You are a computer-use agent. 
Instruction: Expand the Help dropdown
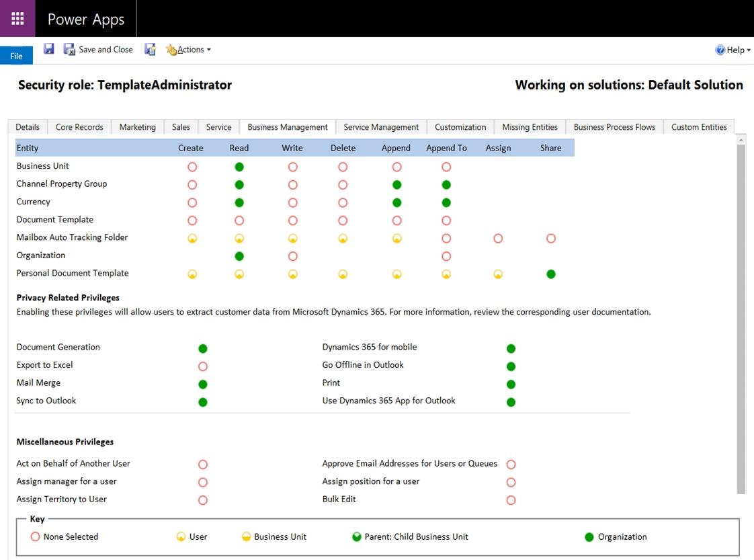[x=733, y=50]
